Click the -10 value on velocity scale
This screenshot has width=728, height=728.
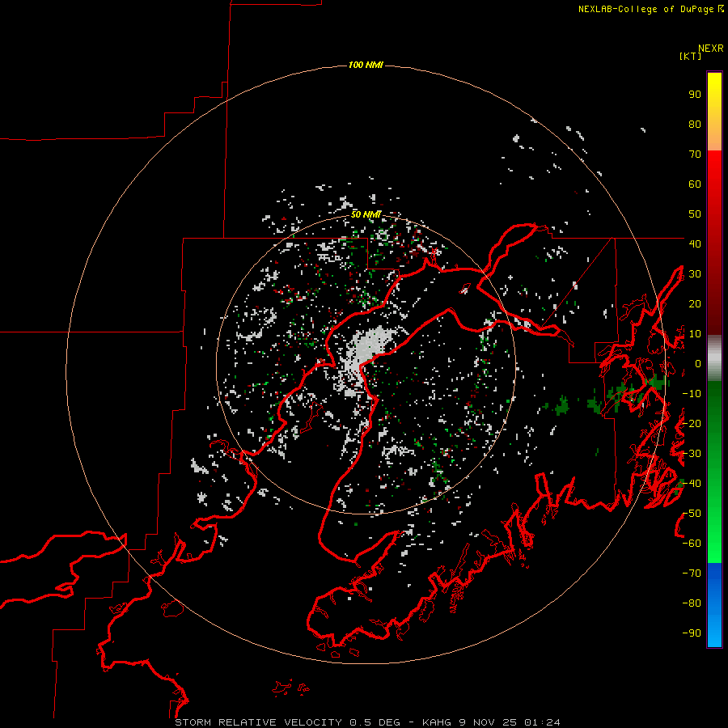coord(692,394)
